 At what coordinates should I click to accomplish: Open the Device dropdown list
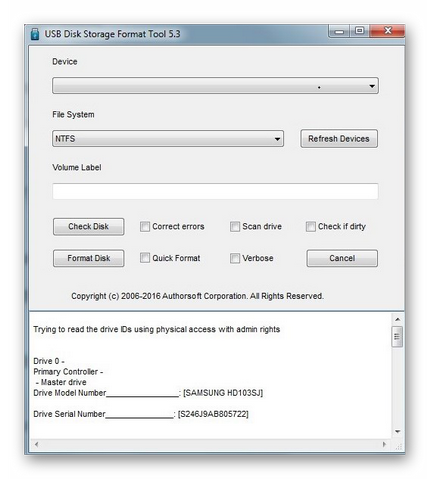click(x=215, y=86)
